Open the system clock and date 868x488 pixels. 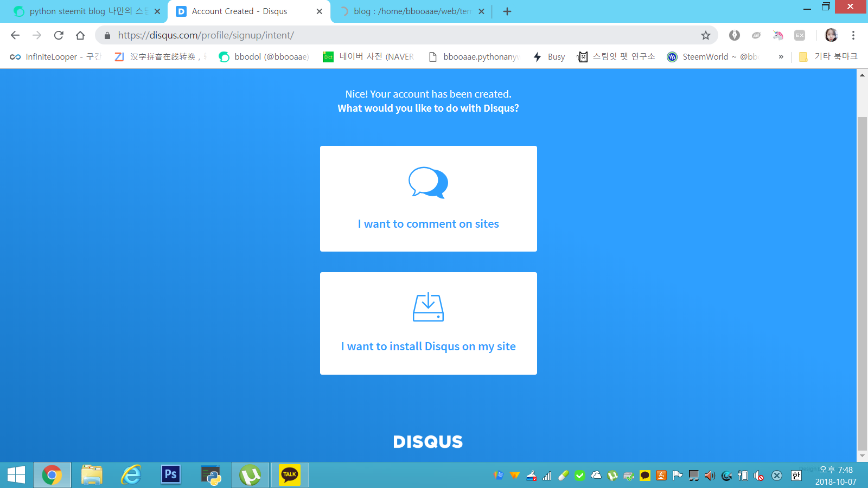coord(835,476)
